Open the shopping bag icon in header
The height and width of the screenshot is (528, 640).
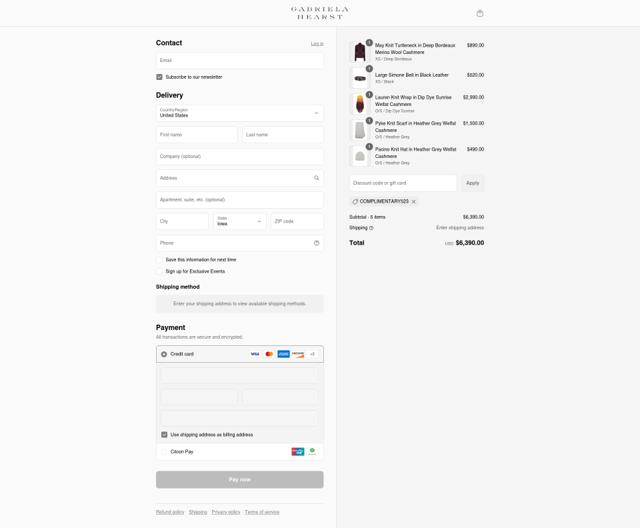(x=480, y=13)
